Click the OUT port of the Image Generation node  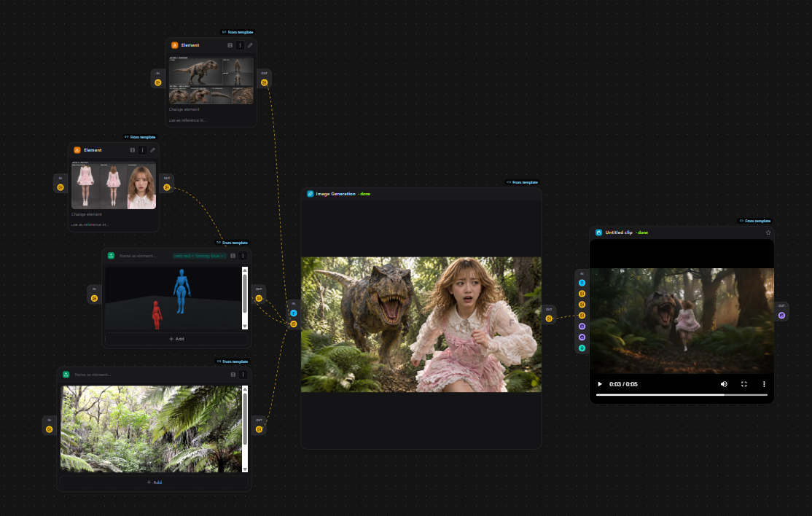[x=549, y=318]
